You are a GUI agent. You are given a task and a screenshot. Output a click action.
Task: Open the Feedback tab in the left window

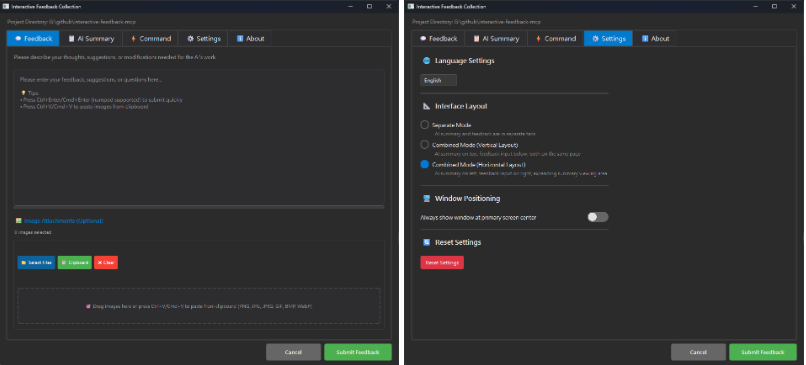tap(33, 39)
